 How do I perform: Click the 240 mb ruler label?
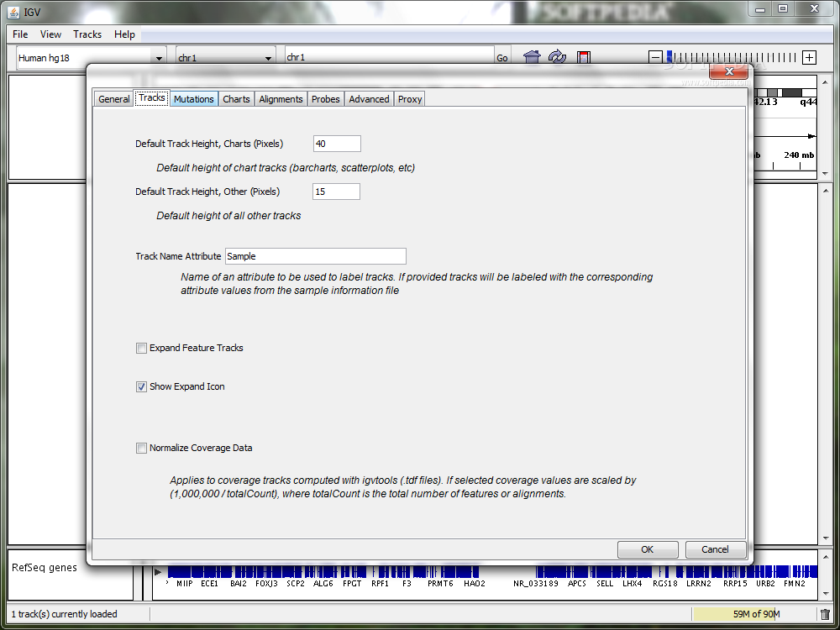[799, 155]
